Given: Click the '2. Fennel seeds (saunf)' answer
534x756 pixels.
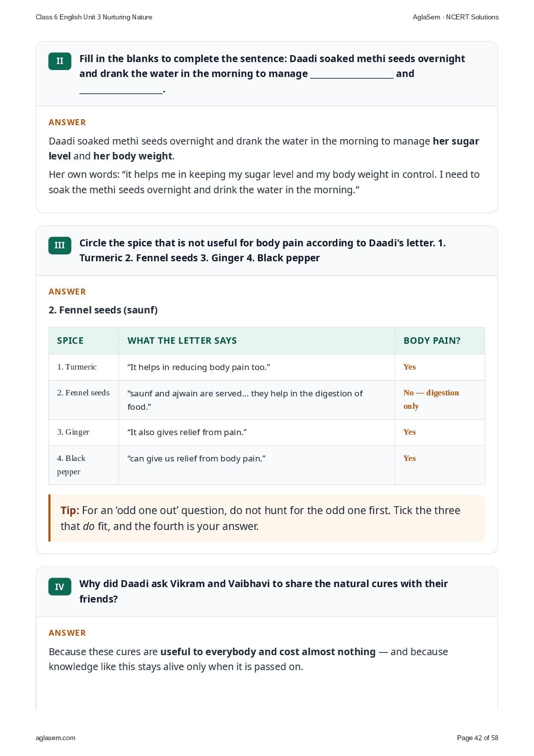Looking at the screenshot, I should tap(103, 310).
